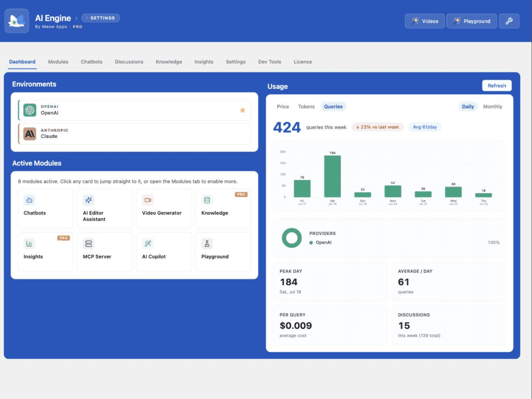Click the 'By Meow Apps' subtitle
Viewport: 532px width, 399px height.
51,27
